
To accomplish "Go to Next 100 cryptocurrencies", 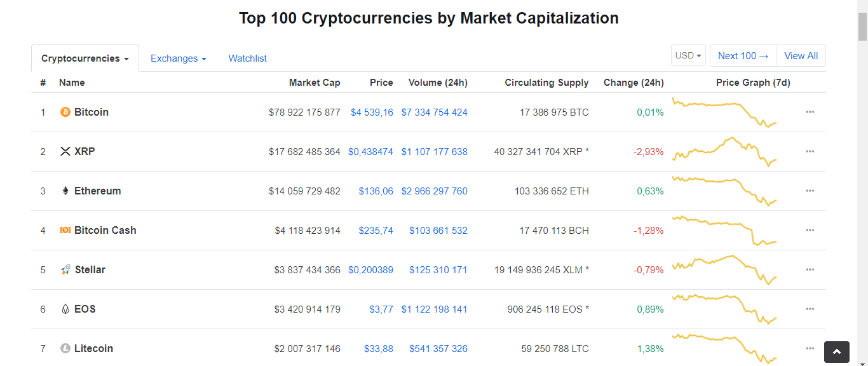I will [x=743, y=56].
